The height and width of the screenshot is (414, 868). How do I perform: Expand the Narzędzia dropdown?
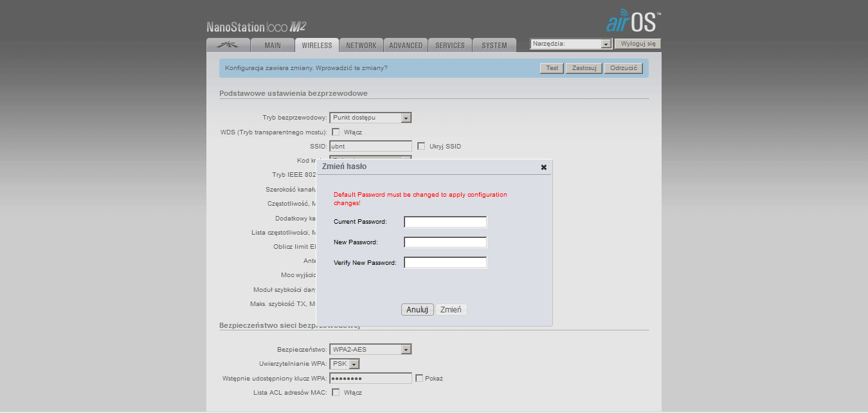point(570,44)
